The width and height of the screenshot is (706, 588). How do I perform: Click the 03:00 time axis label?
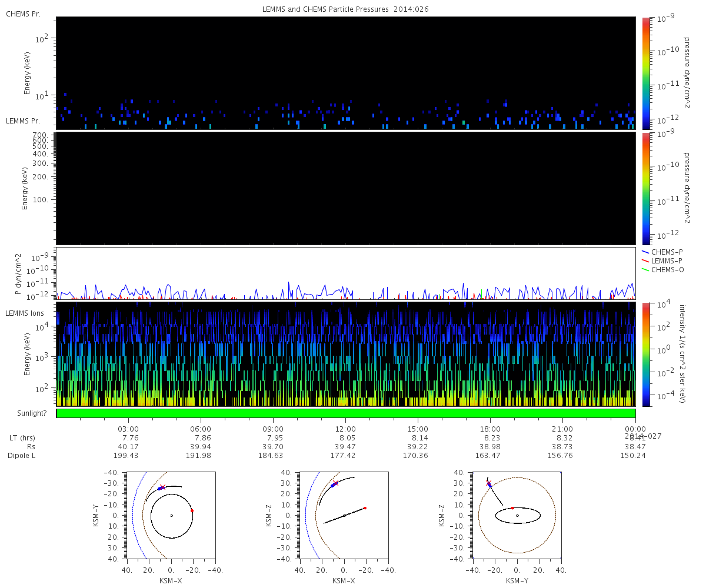[128, 429]
